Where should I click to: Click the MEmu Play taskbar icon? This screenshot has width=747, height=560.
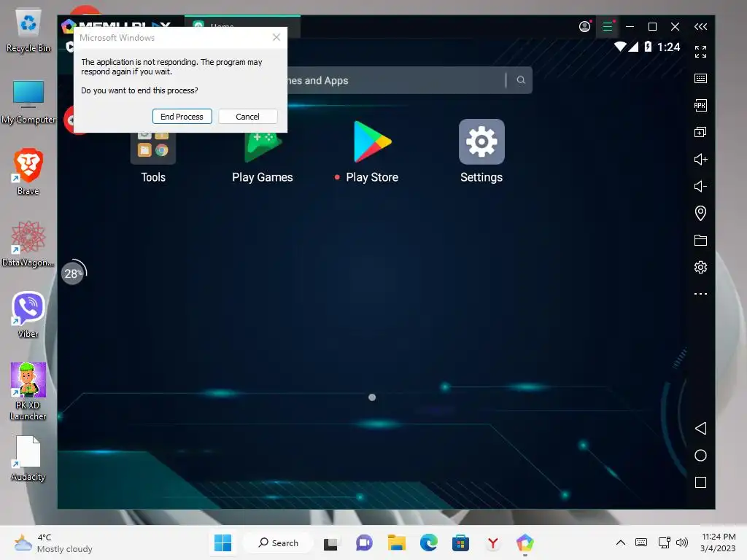(x=525, y=542)
